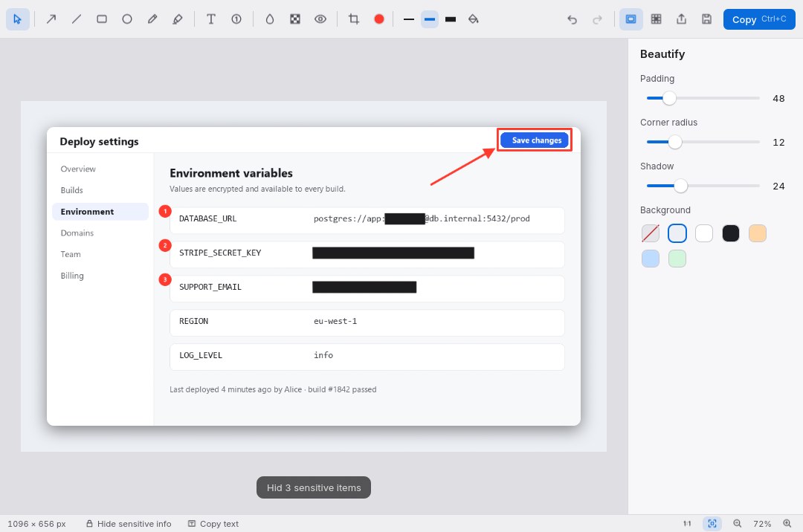Select the peach background swatch
This screenshot has height=532, width=803.
(x=758, y=233)
